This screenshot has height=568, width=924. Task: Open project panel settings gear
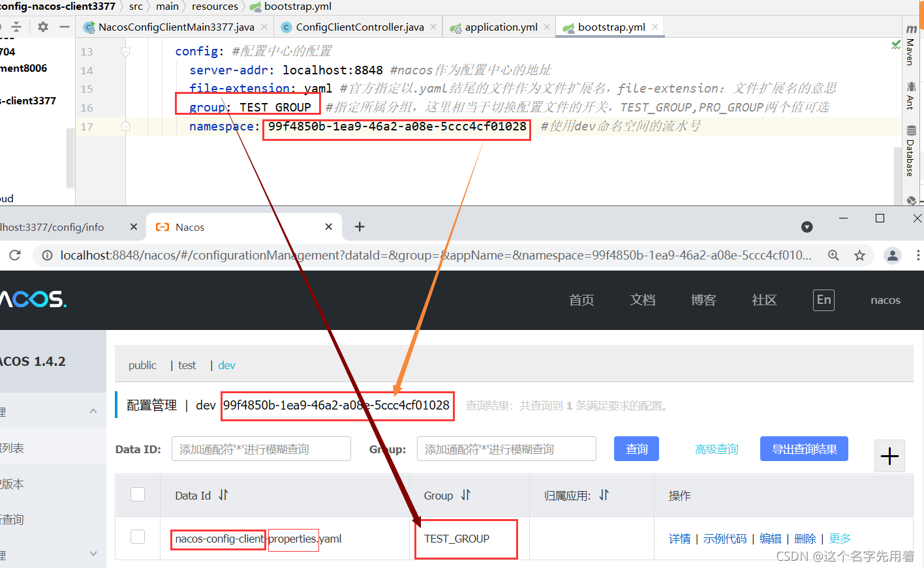(x=43, y=27)
